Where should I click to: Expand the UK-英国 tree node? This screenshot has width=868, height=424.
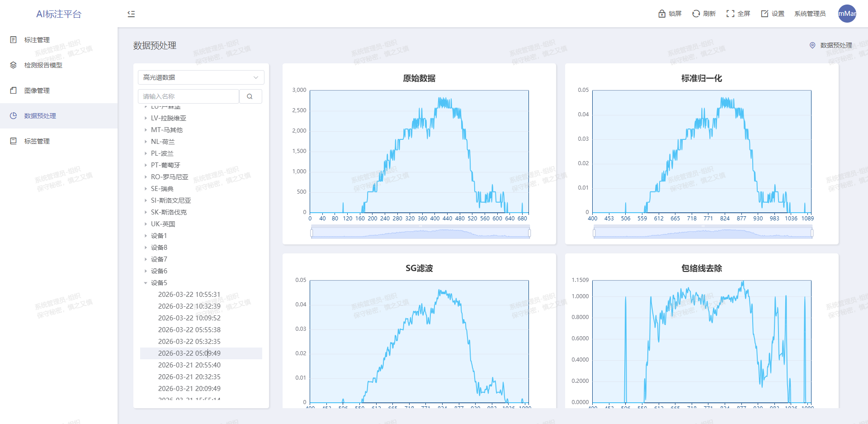(x=146, y=224)
